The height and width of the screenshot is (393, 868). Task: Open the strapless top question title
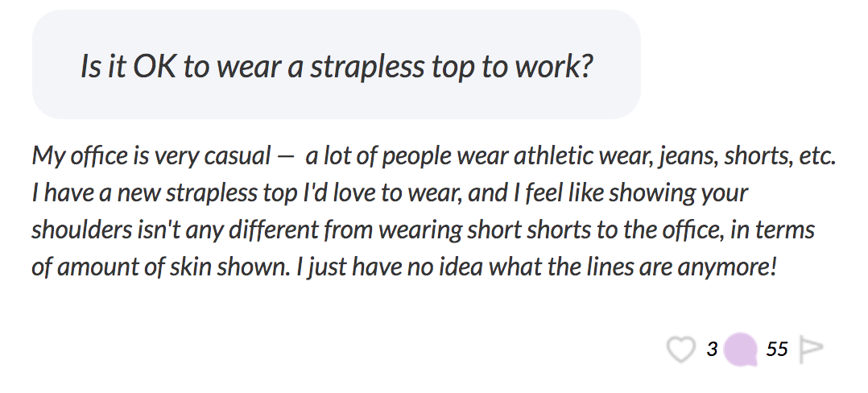(x=337, y=66)
